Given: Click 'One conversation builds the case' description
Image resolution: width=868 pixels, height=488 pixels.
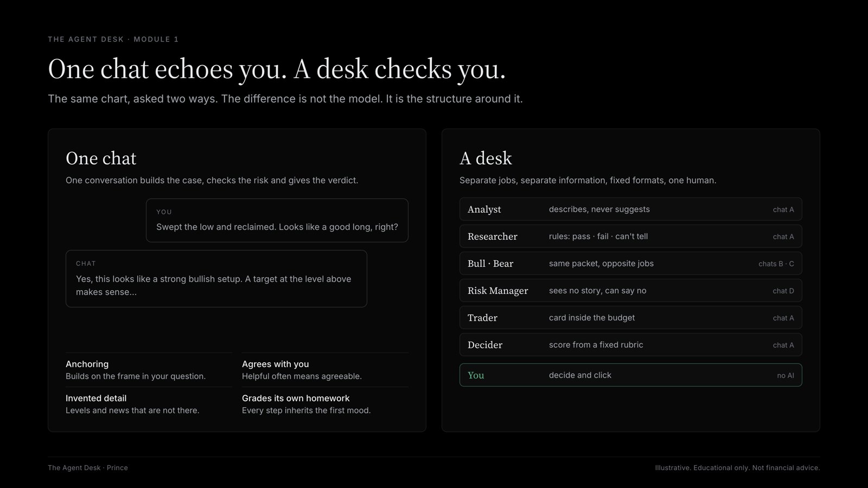Looking at the screenshot, I should click(x=212, y=180).
